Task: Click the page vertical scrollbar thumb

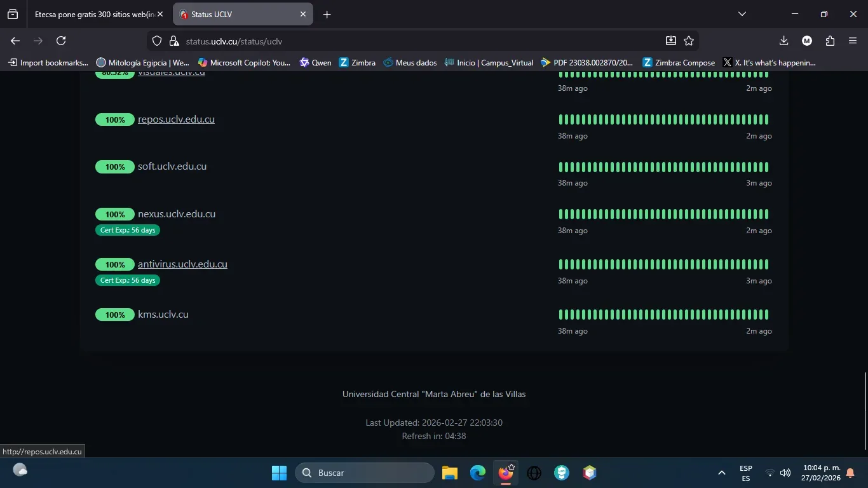Action: point(865,411)
